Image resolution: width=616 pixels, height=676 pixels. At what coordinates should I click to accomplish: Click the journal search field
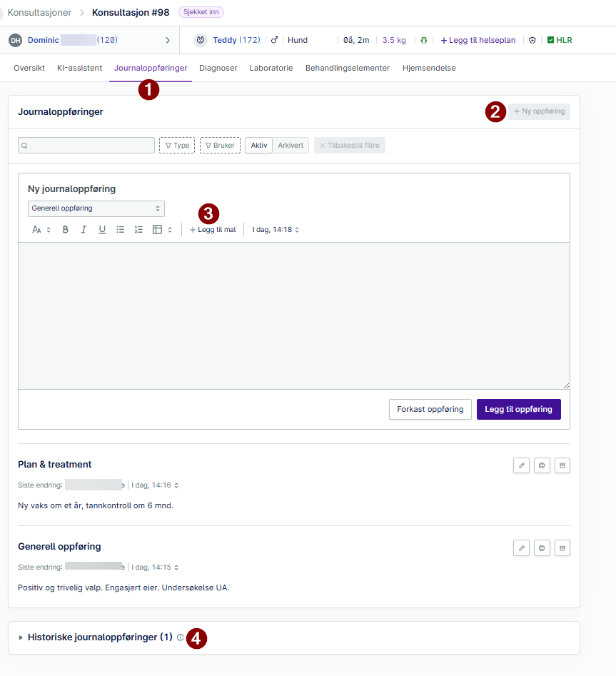click(x=86, y=146)
